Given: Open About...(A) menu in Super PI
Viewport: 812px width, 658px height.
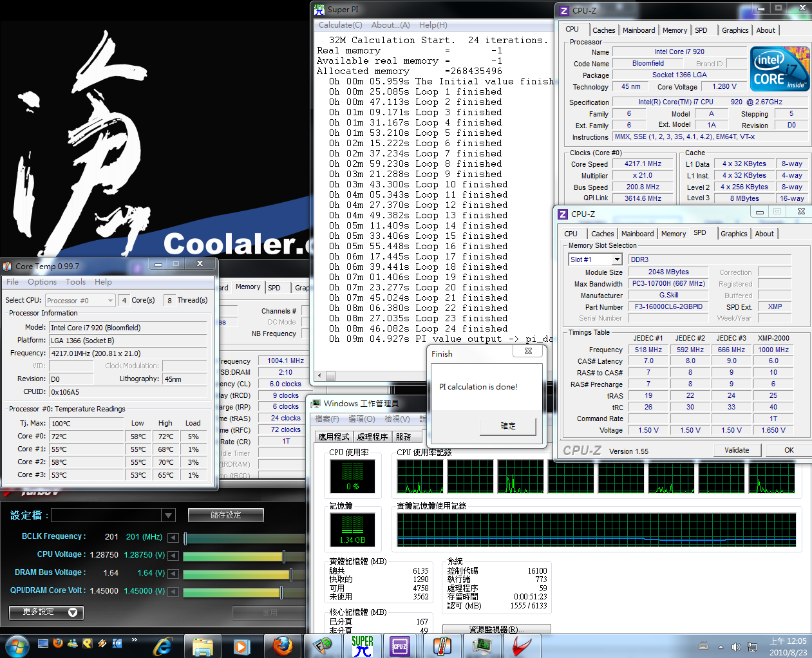Looking at the screenshot, I should [390, 25].
